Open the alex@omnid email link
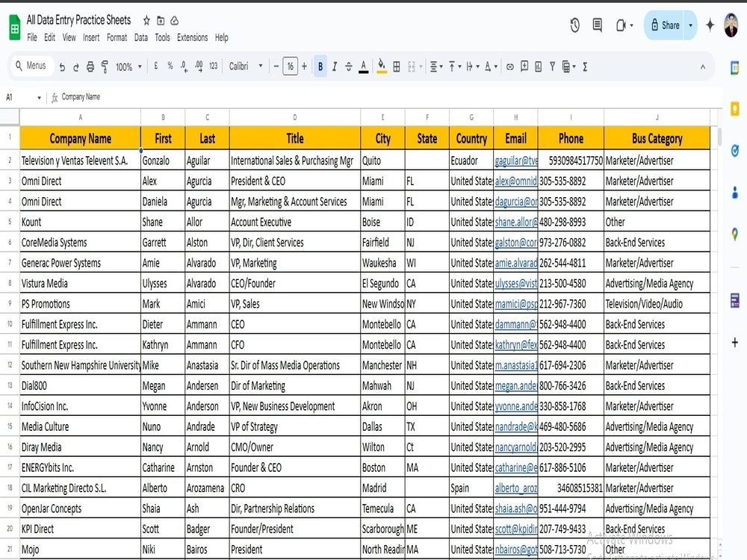747x560 pixels. tap(516, 181)
